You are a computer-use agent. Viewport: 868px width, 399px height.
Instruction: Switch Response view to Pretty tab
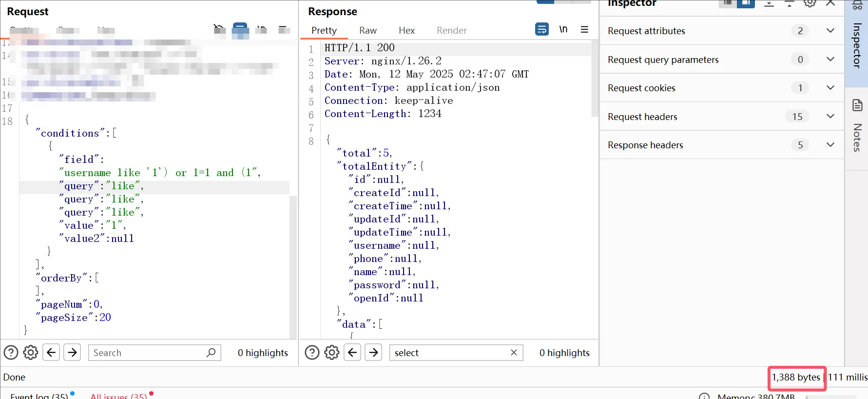click(324, 30)
